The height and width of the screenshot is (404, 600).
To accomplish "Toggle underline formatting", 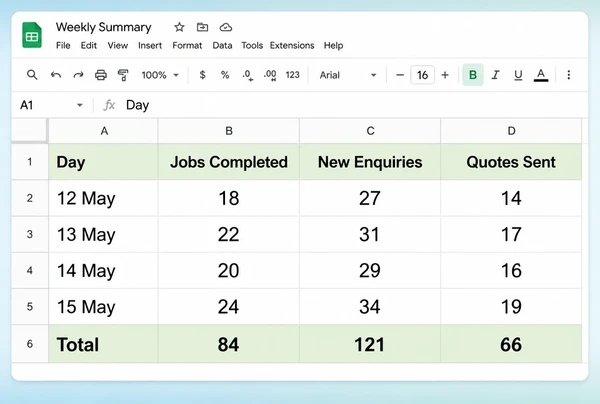I will tap(518, 75).
